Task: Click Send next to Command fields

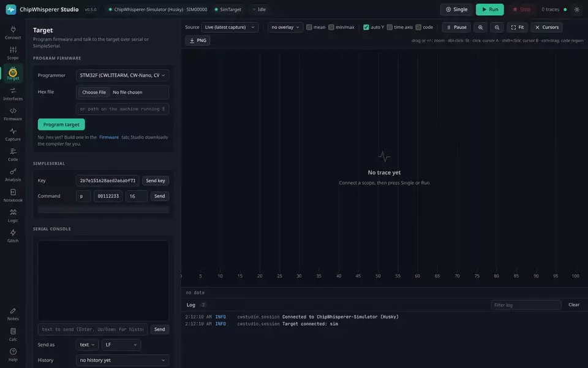Action: click(159, 196)
